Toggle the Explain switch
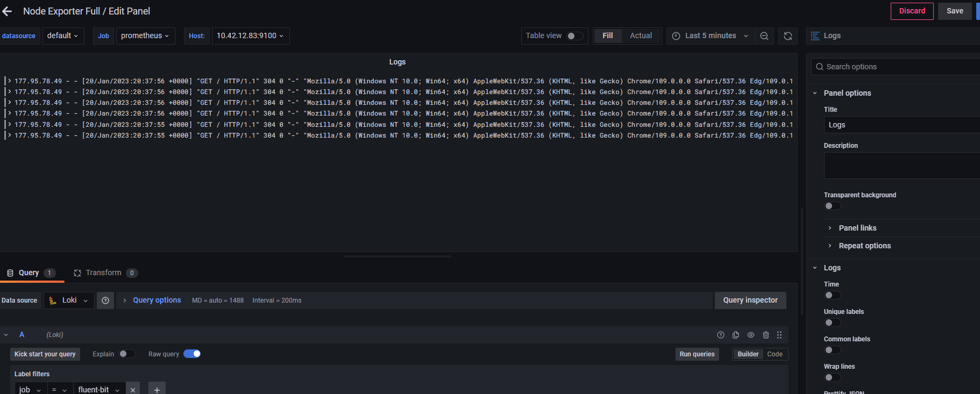This screenshot has width=980, height=394. [127, 354]
